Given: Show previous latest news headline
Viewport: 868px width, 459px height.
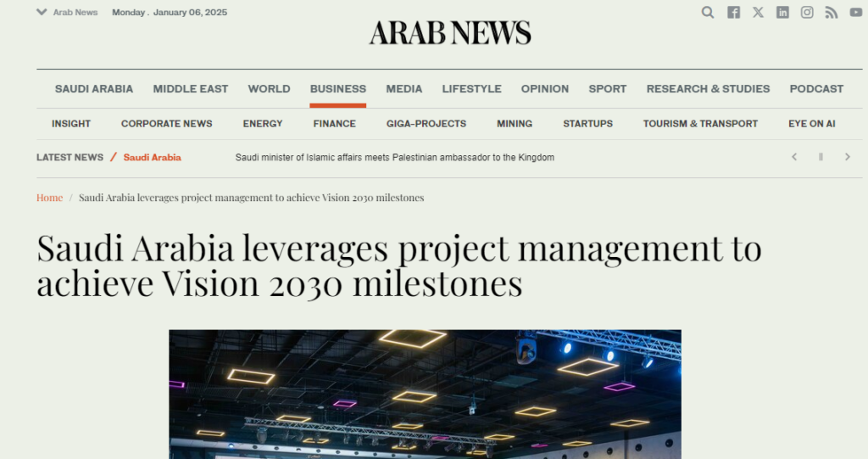Looking at the screenshot, I should pos(794,157).
